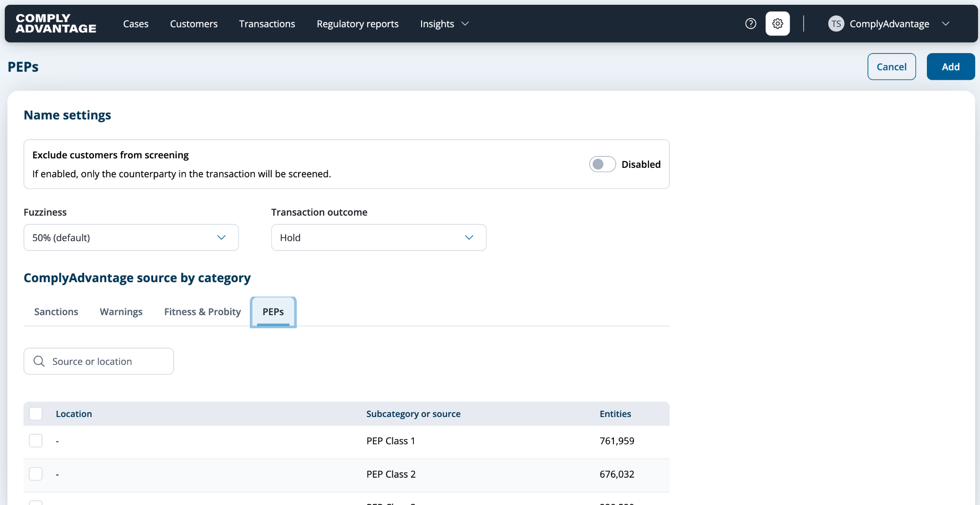Screen dimensions: 980x505
Task: Open the Fuzziness dropdown
Action: (x=131, y=237)
